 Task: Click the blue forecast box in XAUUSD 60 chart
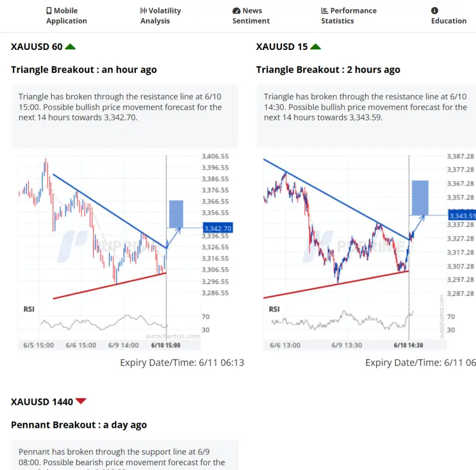click(176, 214)
